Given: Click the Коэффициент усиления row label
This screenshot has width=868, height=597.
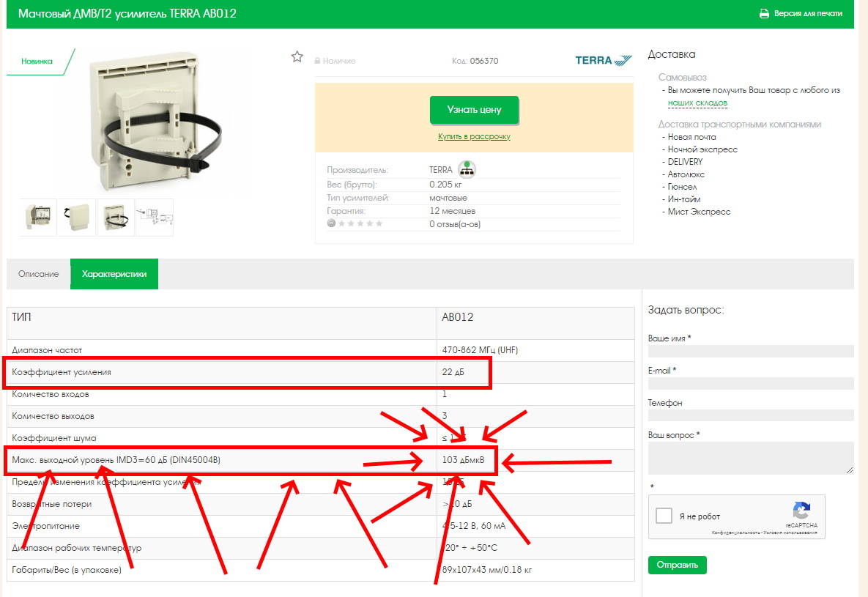Looking at the screenshot, I should click(62, 372).
